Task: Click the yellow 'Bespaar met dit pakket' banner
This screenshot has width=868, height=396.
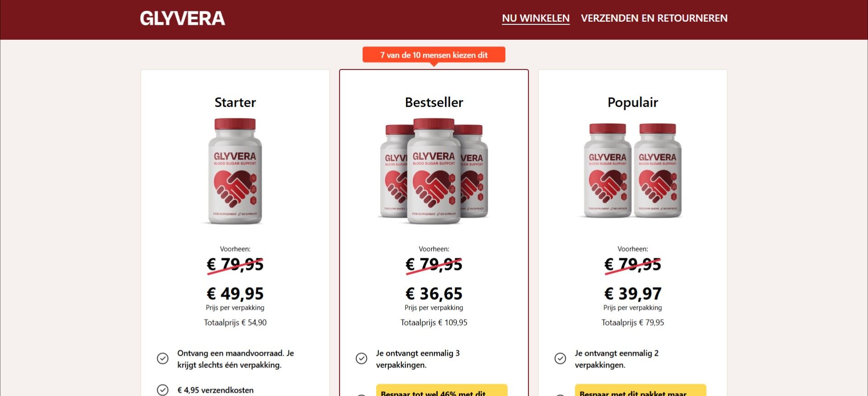Action: [641, 391]
